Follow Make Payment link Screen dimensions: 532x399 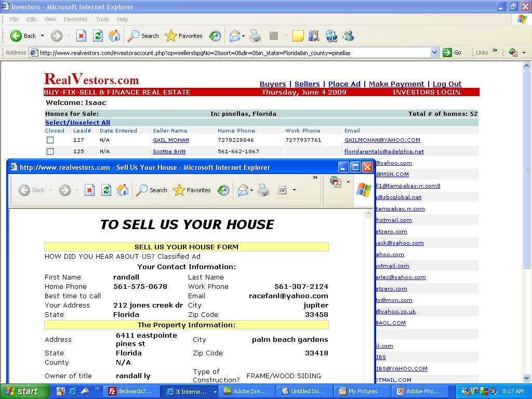[396, 84]
